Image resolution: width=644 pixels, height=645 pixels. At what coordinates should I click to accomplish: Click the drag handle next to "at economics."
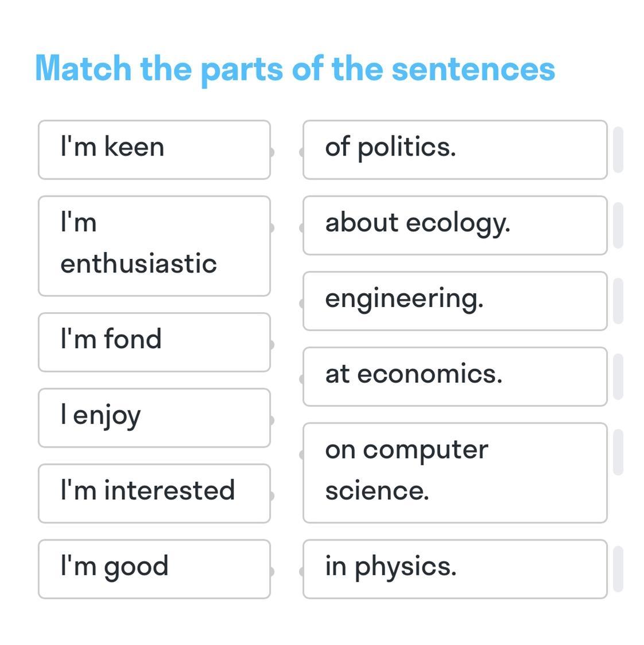coord(618,377)
